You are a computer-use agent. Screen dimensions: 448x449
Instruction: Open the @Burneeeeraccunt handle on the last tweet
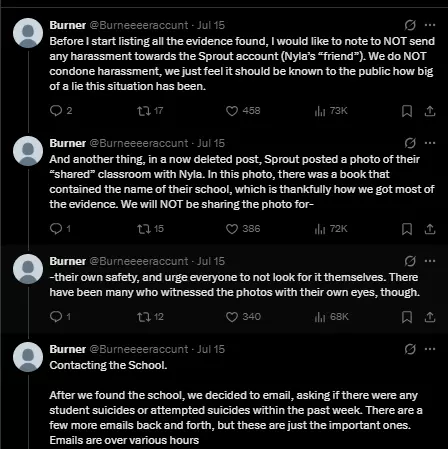(139, 349)
